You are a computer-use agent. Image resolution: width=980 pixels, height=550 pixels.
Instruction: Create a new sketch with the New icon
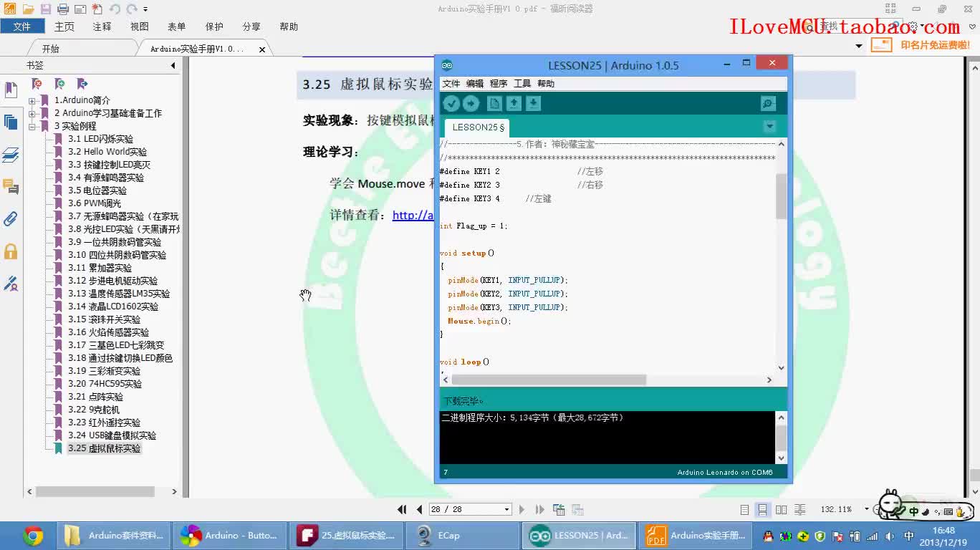494,104
